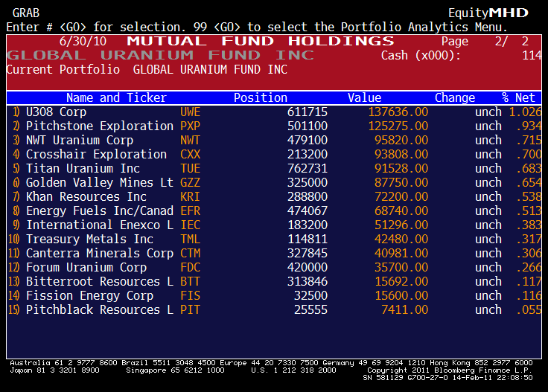This screenshot has width=548, height=392.
Task: Select holding 13) Bitterroot Resources L
Action: [x=274, y=282]
